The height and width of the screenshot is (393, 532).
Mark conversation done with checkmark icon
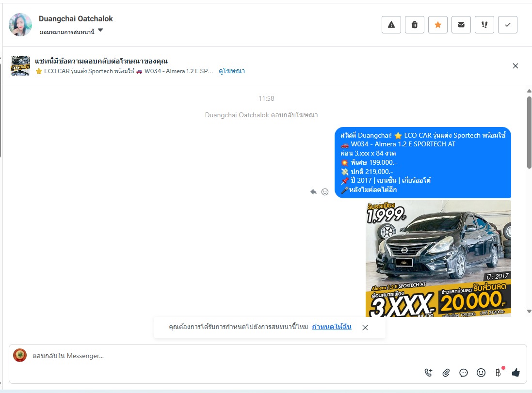508,25
